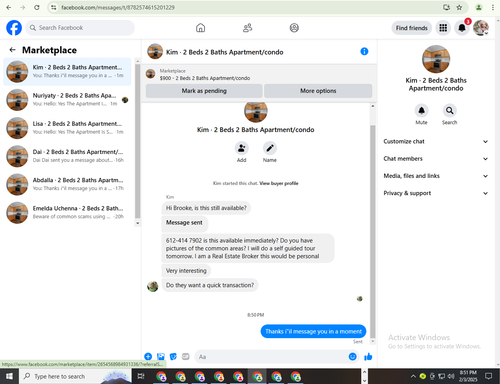Open the Facebook menu grid icon
This screenshot has width=500, height=384.
443,28
